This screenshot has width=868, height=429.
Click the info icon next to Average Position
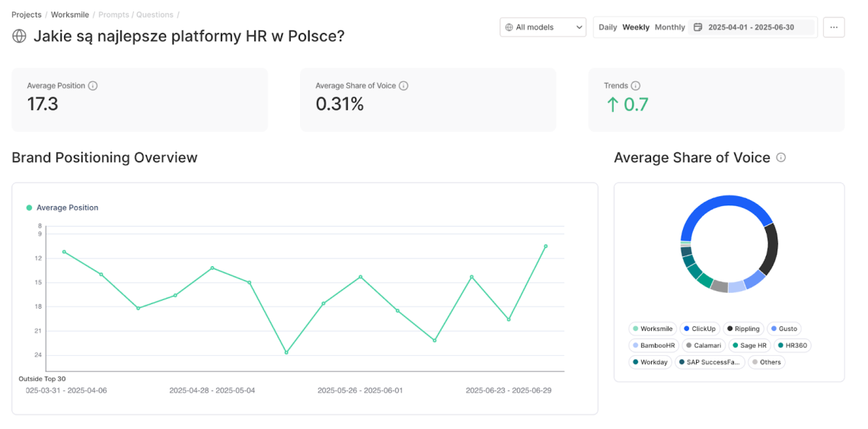(x=93, y=86)
